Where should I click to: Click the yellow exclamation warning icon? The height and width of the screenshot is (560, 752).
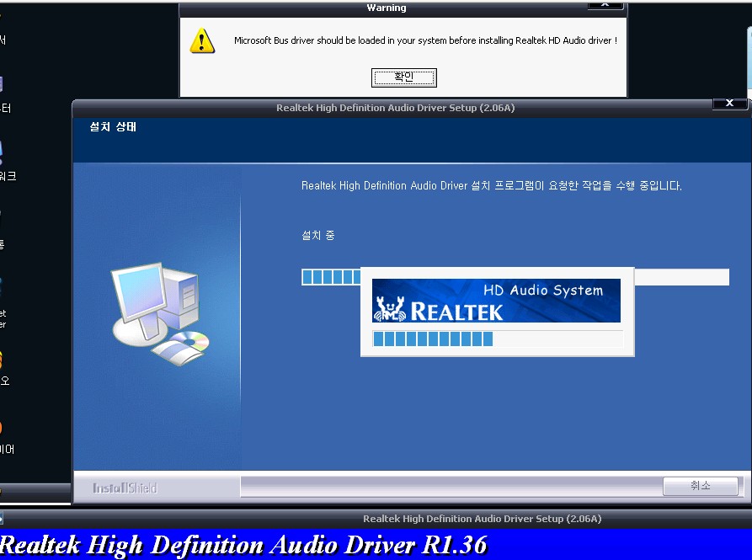point(202,40)
